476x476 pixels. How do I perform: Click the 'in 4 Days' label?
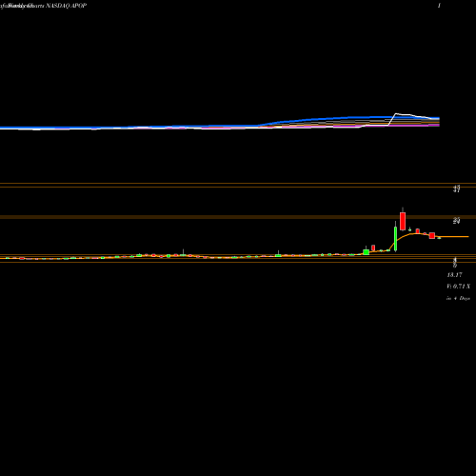click(458, 298)
